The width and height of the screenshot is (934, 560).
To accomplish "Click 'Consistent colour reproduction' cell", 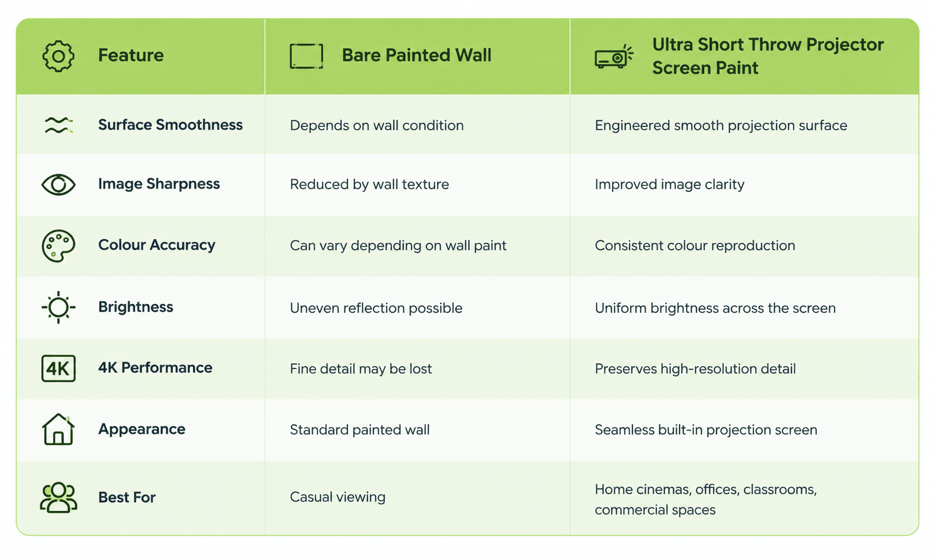I will (x=695, y=246).
